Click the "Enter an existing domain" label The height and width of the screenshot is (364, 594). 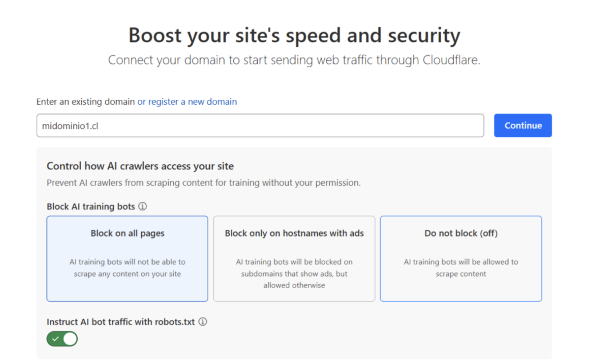(x=85, y=102)
